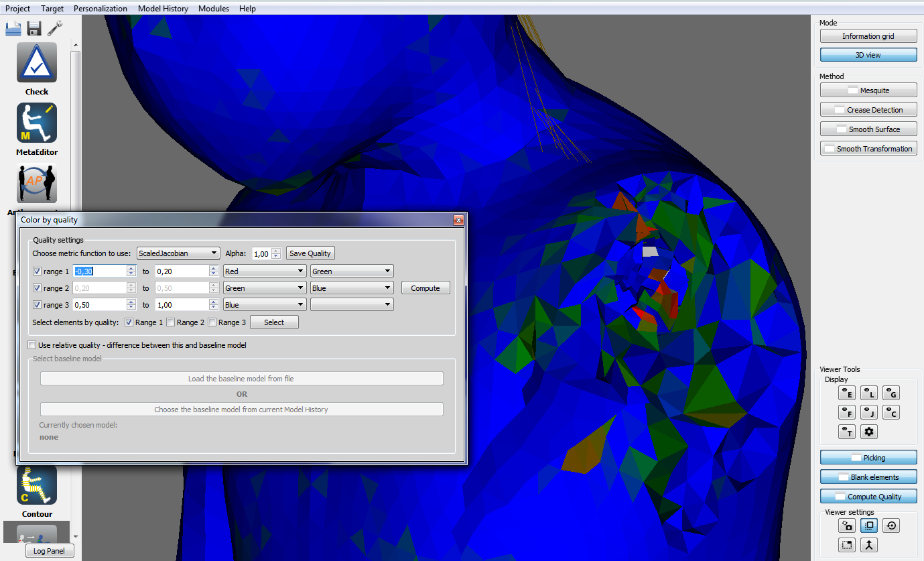The height and width of the screenshot is (561, 924).
Task: Open the Model History menu
Action: (163, 9)
